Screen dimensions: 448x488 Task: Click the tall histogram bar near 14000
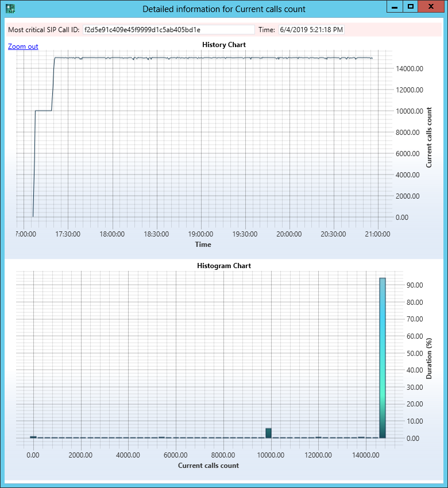[383, 358]
